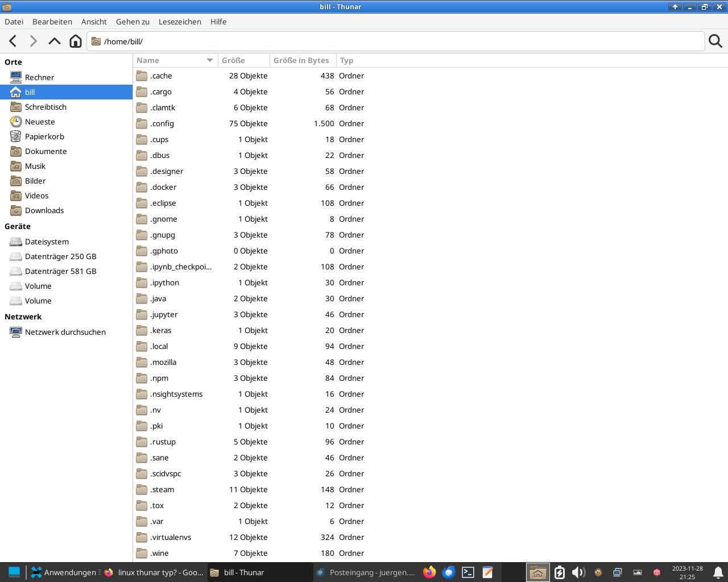Open the Hilfe menu

pyautogui.click(x=218, y=22)
